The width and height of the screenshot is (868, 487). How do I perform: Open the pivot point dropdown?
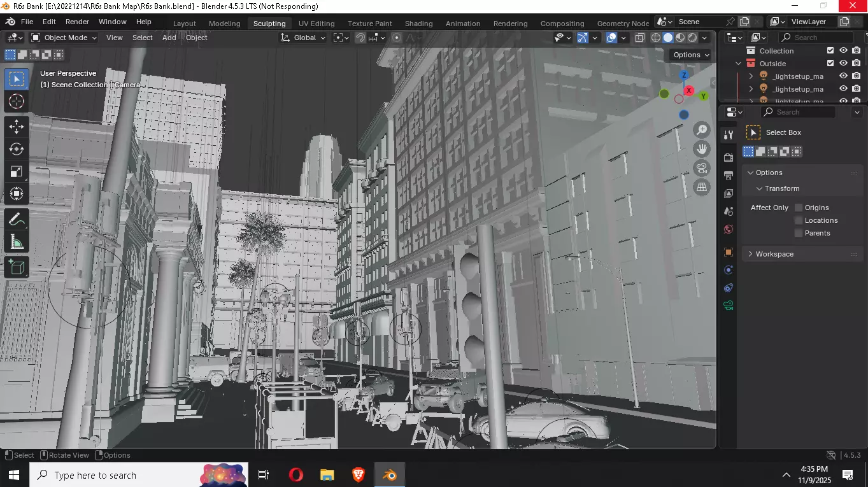click(x=341, y=38)
